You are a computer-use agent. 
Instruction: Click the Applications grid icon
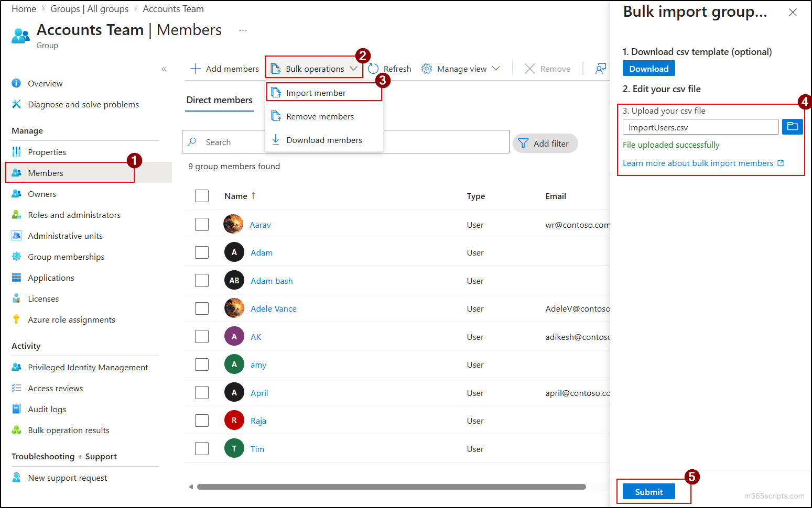click(16, 278)
